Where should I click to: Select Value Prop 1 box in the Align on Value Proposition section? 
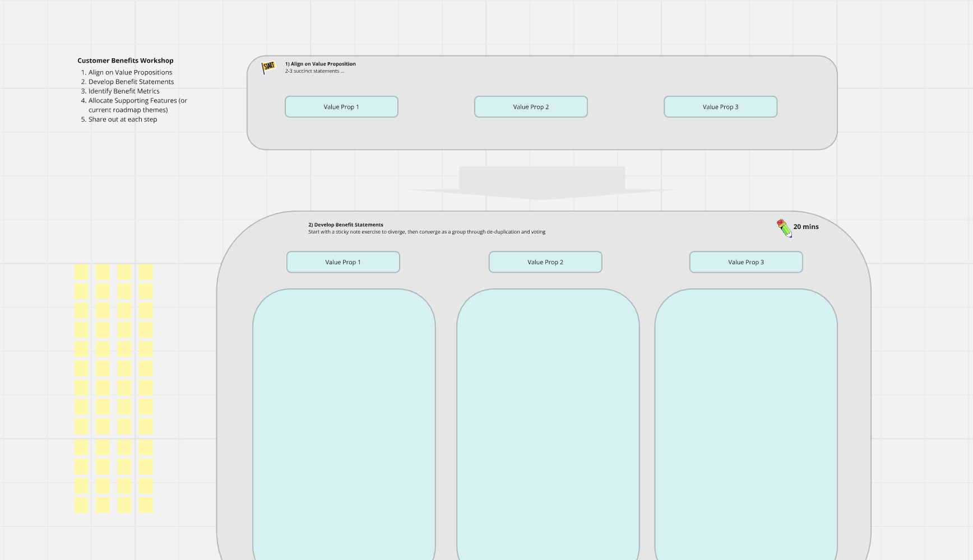341,107
